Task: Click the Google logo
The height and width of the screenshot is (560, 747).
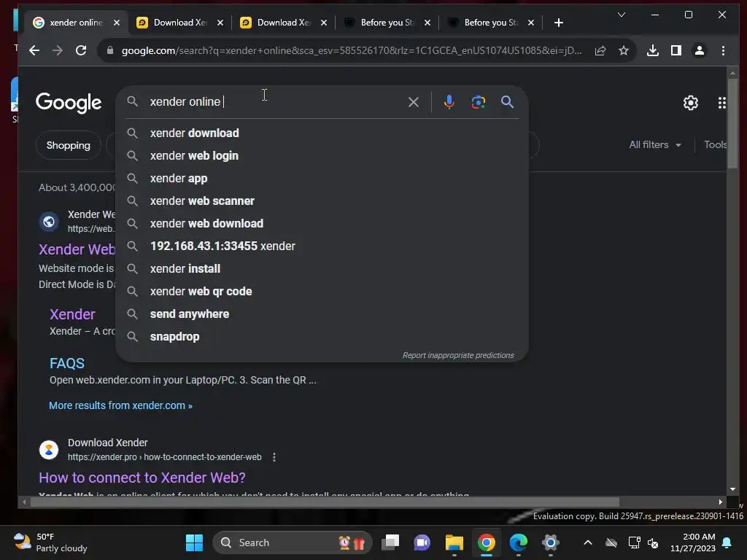Action: click(x=69, y=102)
